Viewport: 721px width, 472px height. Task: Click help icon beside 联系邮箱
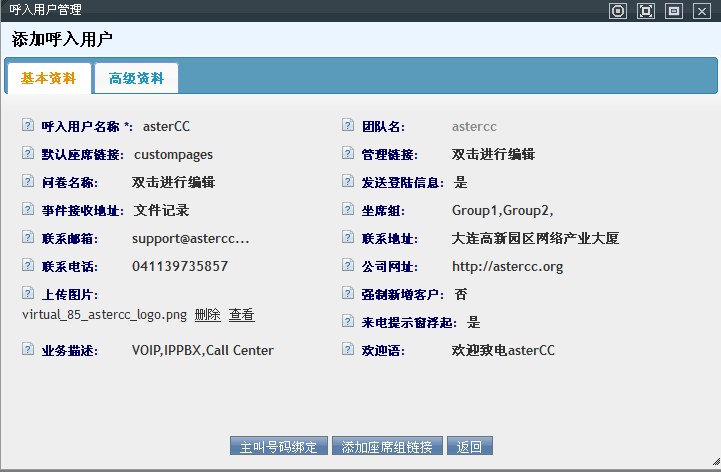28,238
